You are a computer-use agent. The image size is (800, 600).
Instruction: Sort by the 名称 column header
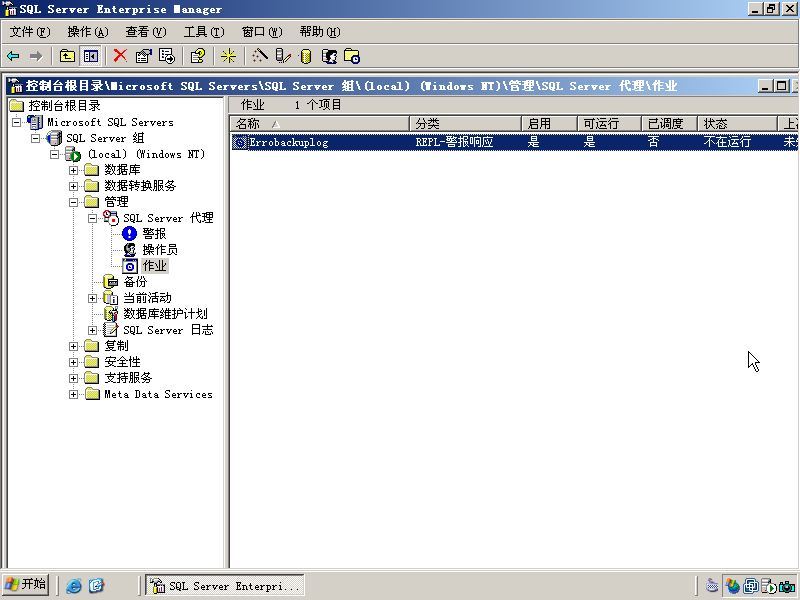320,123
